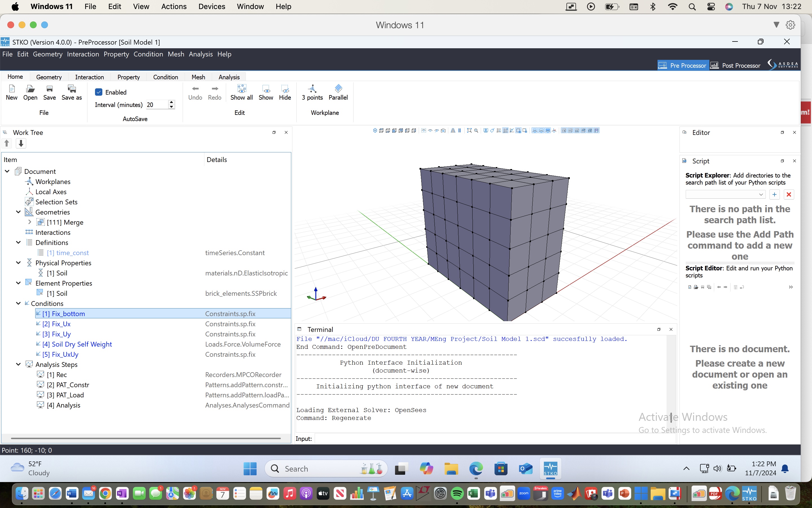Viewport: 812px width, 508px height.
Task: Toggle vertex visibility eye icon
Action: [535, 131]
